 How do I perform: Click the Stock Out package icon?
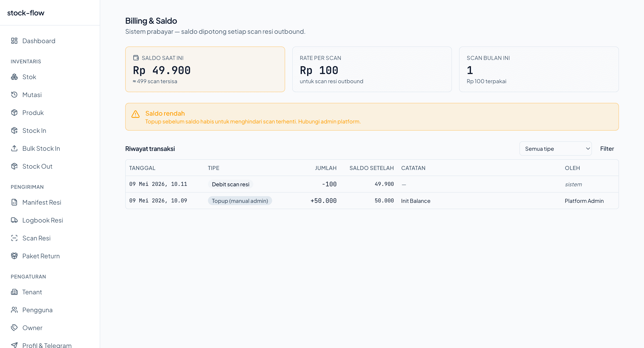[x=14, y=166]
